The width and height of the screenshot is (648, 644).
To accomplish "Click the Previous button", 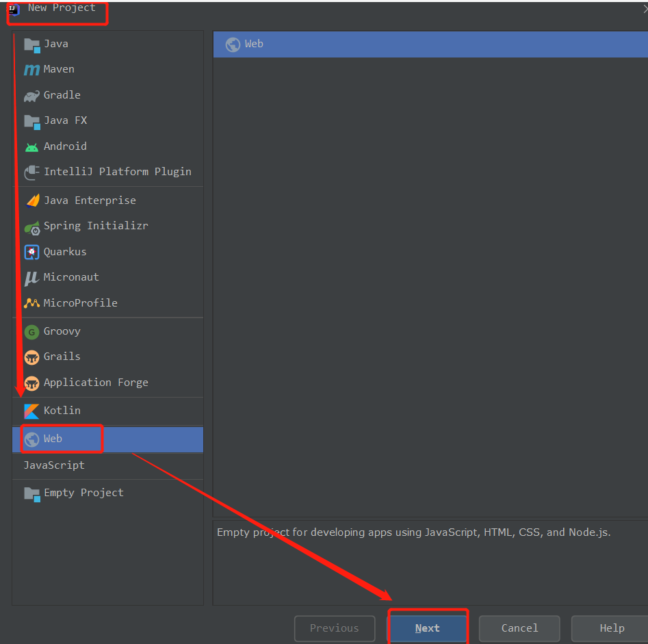I will click(335, 628).
